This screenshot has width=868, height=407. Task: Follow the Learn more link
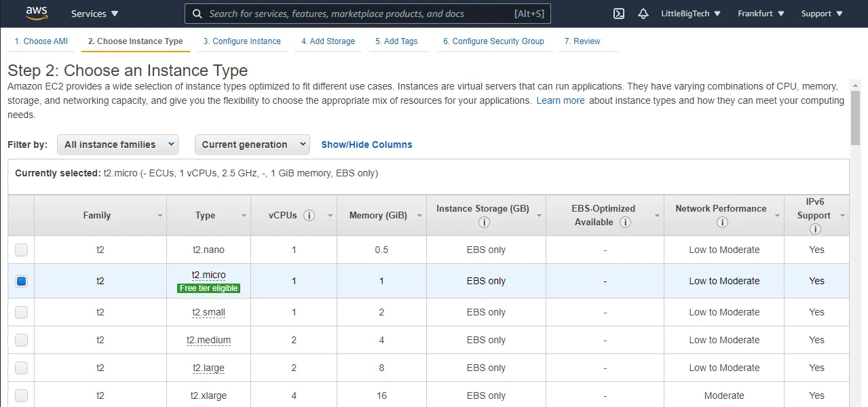tap(561, 100)
